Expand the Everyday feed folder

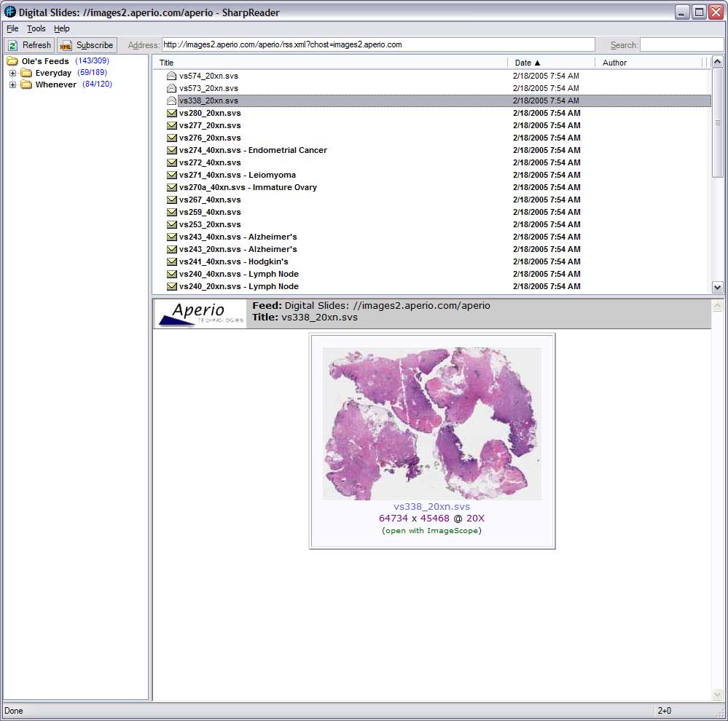[x=12, y=74]
